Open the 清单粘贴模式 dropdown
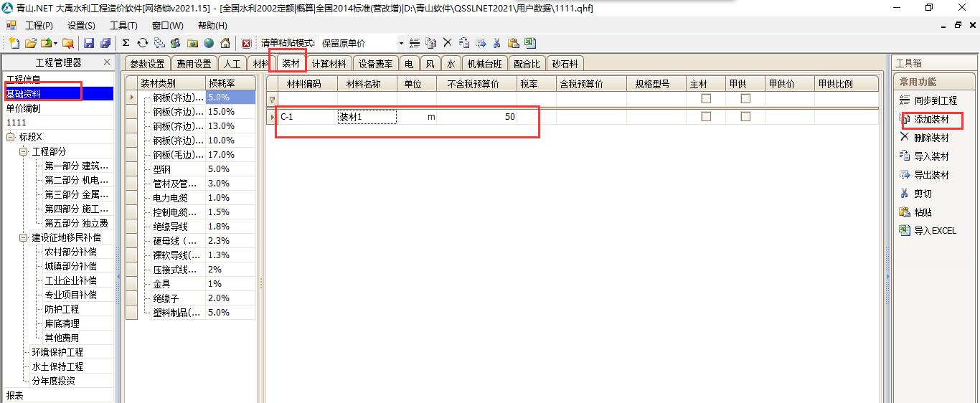Viewport: 980px width, 403px height. point(401,44)
